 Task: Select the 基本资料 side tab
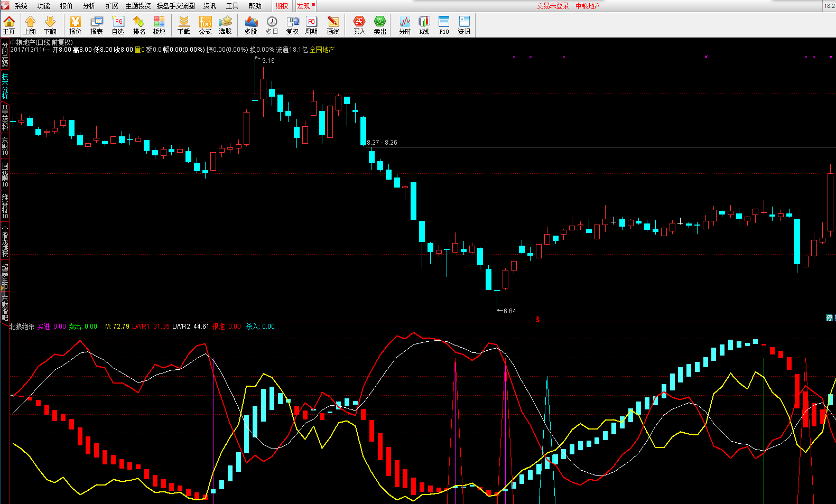(5, 117)
